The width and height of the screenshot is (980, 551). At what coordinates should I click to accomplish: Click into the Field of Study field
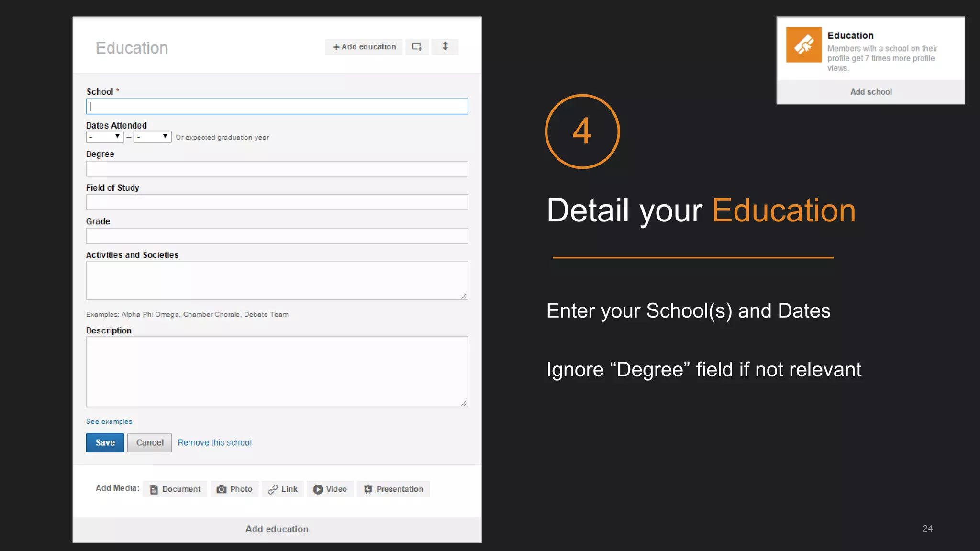pyautogui.click(x=277, y=202)
